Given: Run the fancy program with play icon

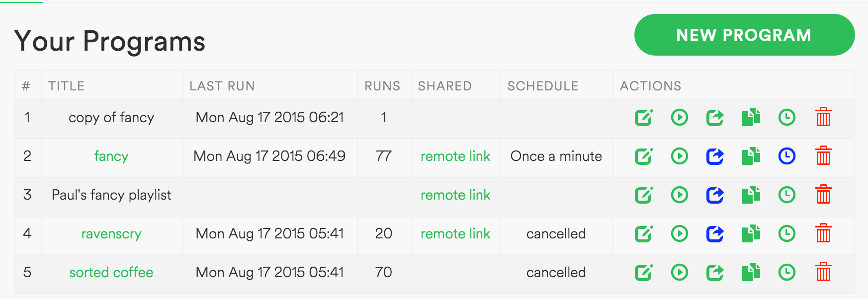Looking at the screenshot, I should (679, 156).
